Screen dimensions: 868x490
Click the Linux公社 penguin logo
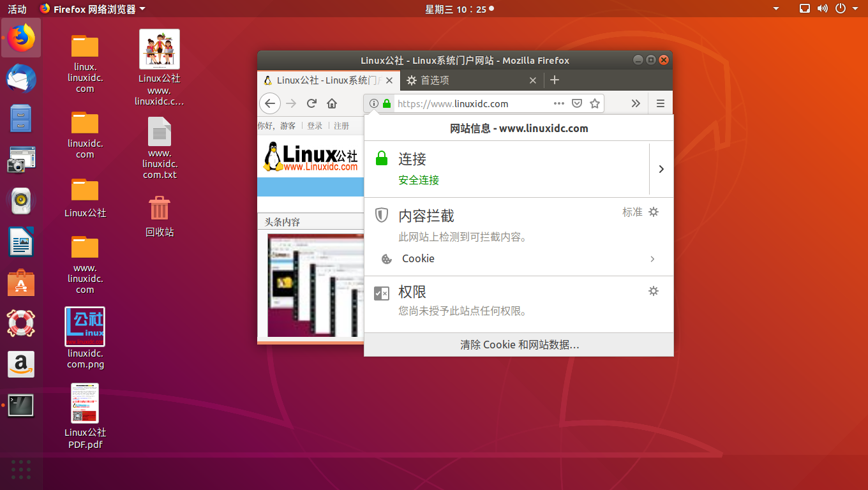point(311,157)
